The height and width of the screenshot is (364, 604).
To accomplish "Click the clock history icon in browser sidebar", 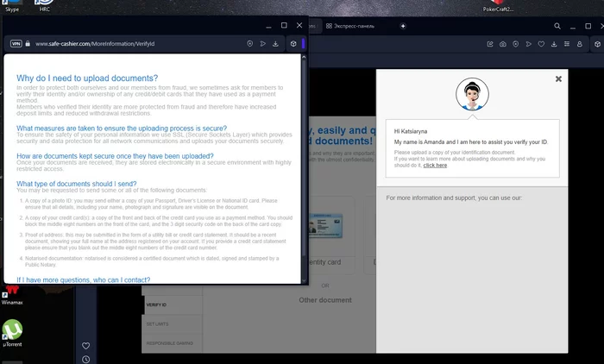I will (x=86, y=360).
